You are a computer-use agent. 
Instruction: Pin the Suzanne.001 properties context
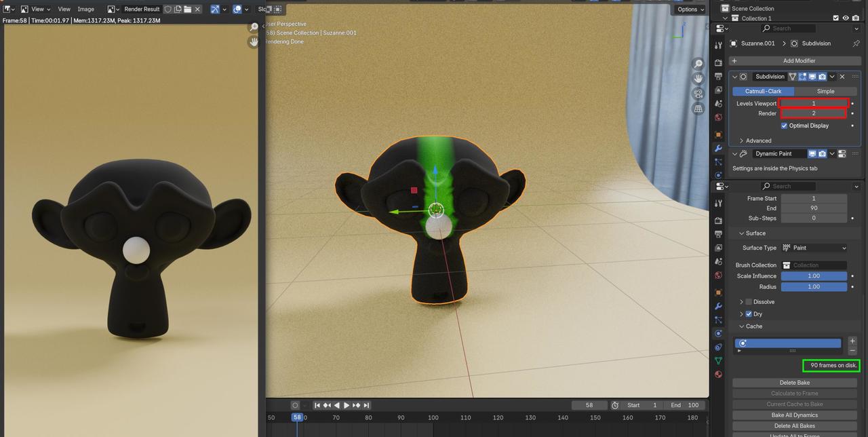point(856,43)
